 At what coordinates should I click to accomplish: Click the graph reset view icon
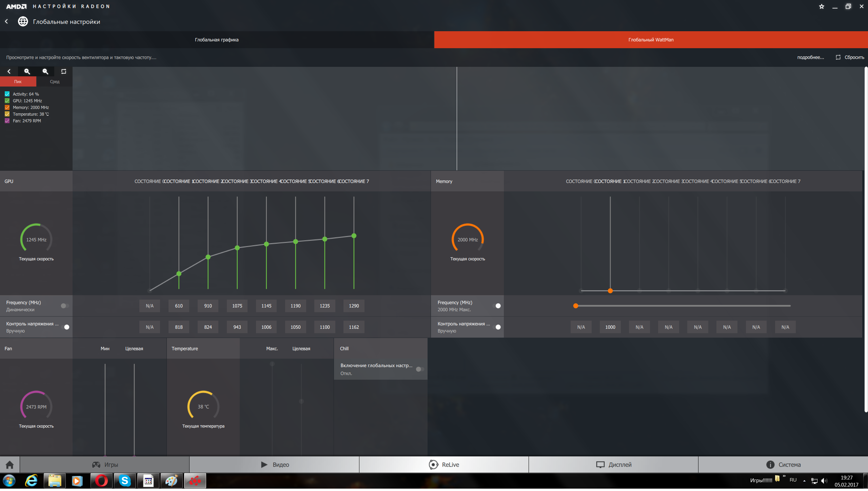tap(63, 72)
